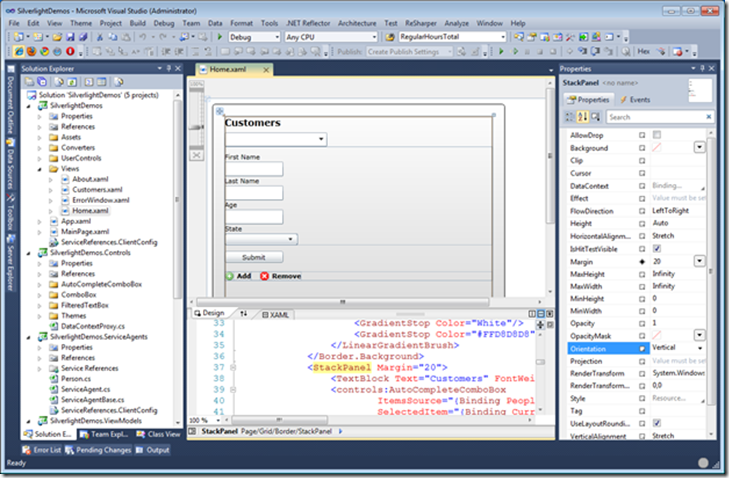
Task: Open the Toolbox side tab
Action: pyautogui.click(x=10, y=212)
